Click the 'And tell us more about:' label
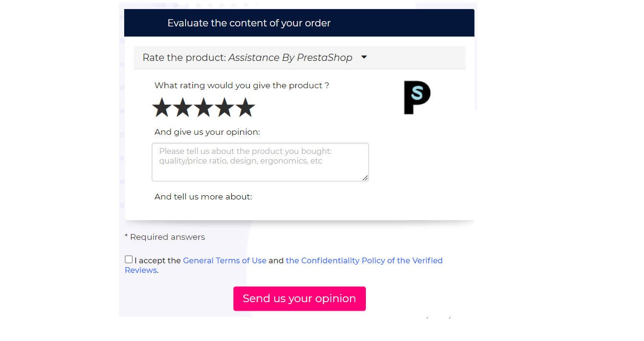 coord(203,197)
